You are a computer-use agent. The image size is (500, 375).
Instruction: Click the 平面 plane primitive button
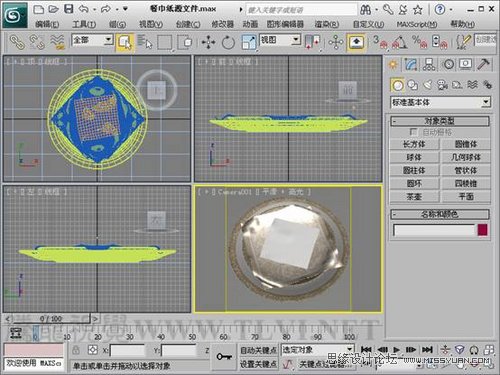(466, 197)
